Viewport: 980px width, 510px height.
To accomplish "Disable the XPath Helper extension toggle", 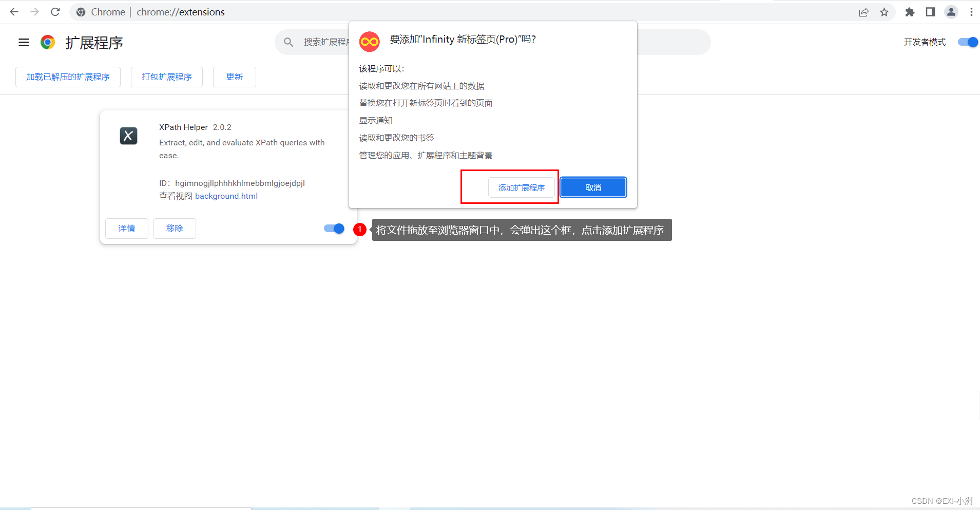I will pyautogui.click(x=334, y=229).
